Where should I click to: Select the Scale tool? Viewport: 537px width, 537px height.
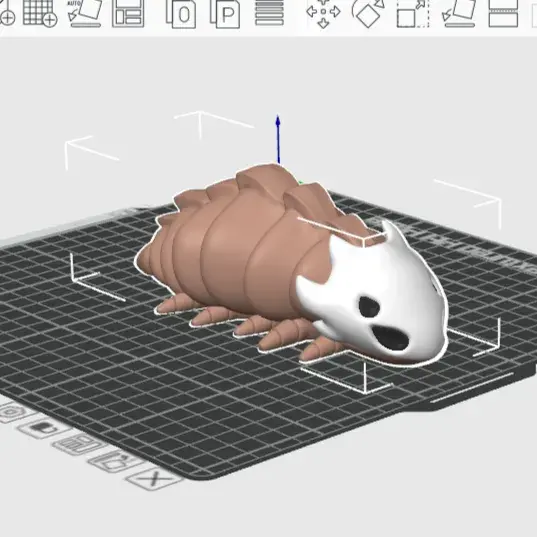[413, 14]
